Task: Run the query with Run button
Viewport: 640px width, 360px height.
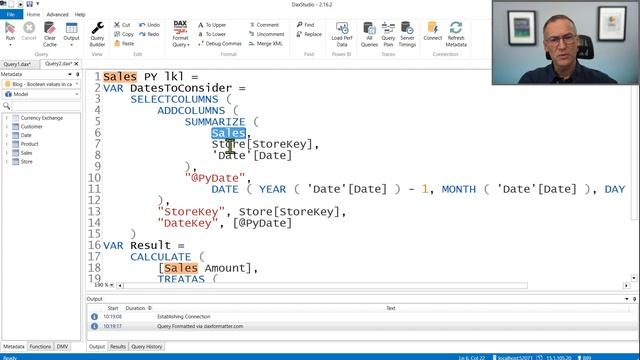Action: point(10,32)
